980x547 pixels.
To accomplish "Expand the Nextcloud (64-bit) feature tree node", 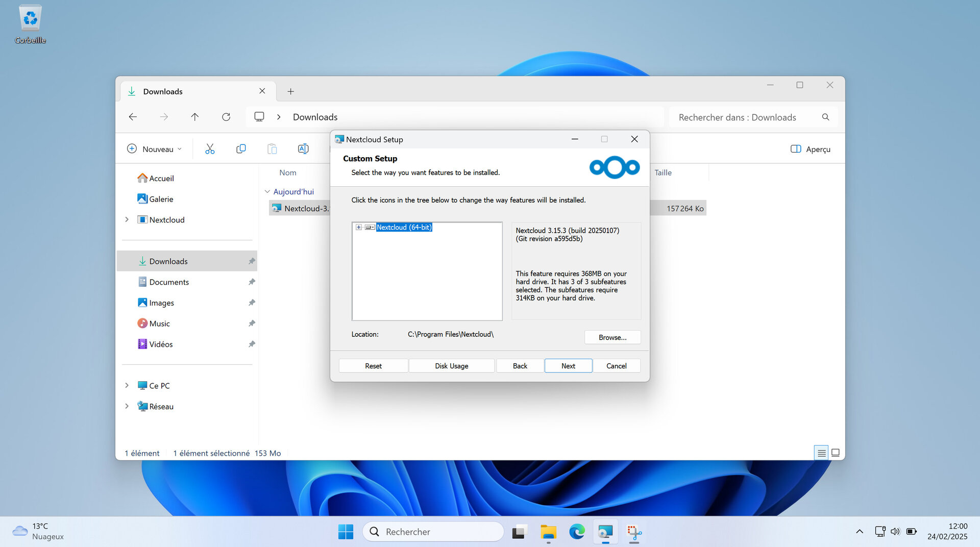I will (x=358, y=227).
